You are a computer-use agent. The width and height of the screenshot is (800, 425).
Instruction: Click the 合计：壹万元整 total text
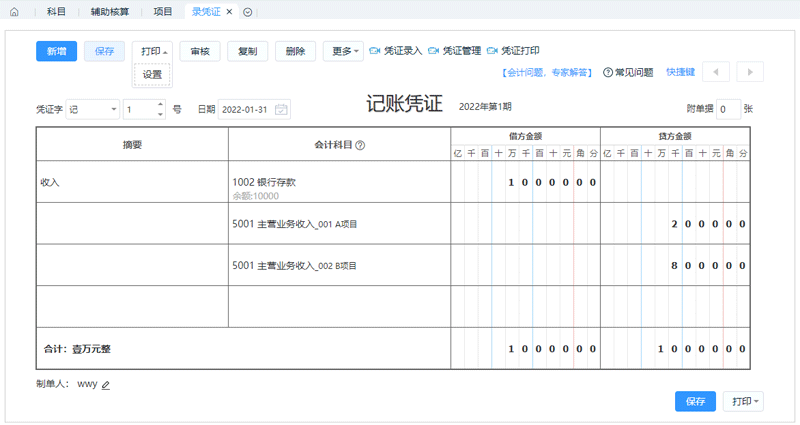coord(77,349)
